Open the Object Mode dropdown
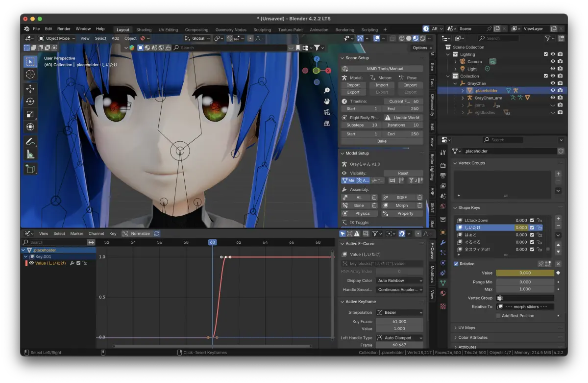 tap(57, 38)
